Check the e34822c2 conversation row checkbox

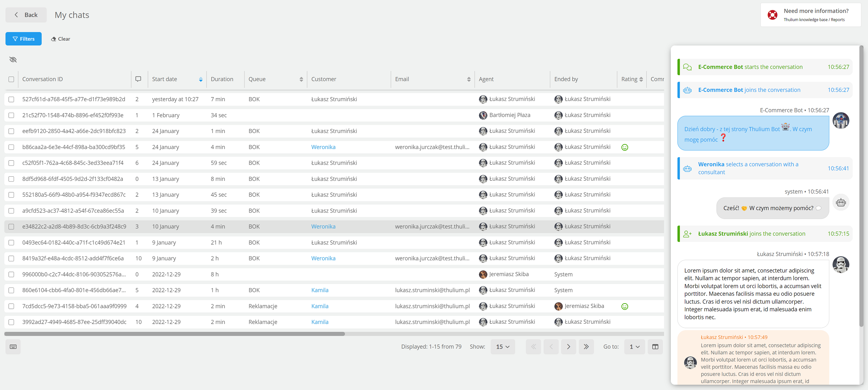[x=11, y=227]
